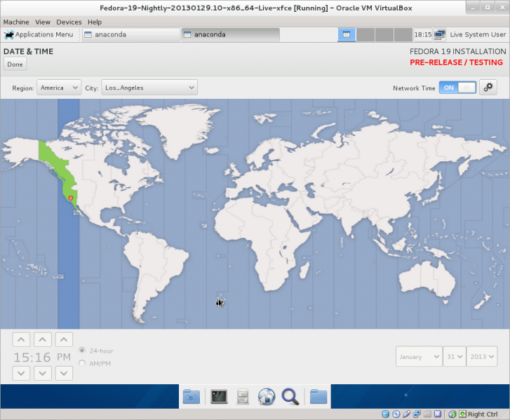Image resolution: width=510 pixels, height=420 pixels.
Task: Open the View menu
Action: 43,22
